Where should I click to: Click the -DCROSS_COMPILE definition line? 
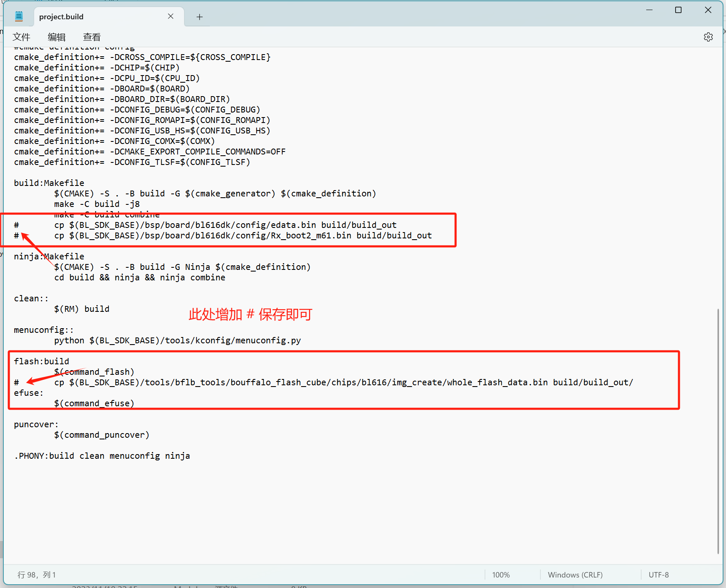(142, 57)
